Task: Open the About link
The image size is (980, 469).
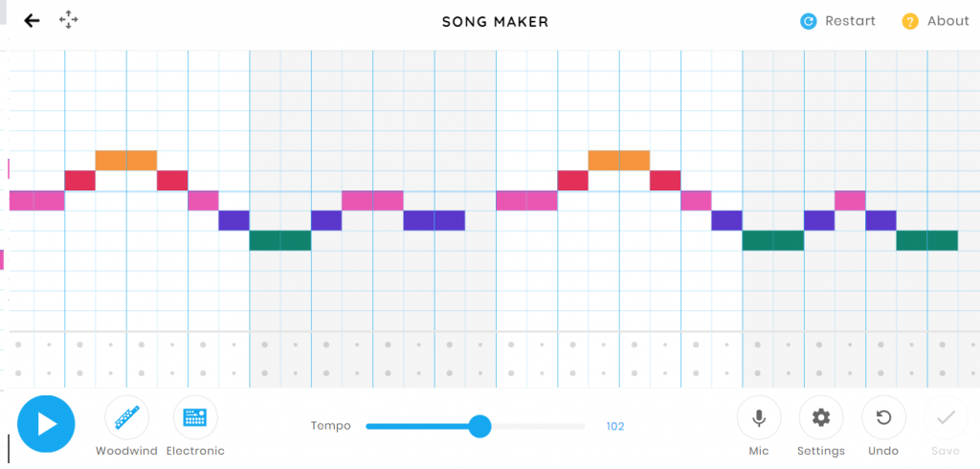Action: coord(936,21)
